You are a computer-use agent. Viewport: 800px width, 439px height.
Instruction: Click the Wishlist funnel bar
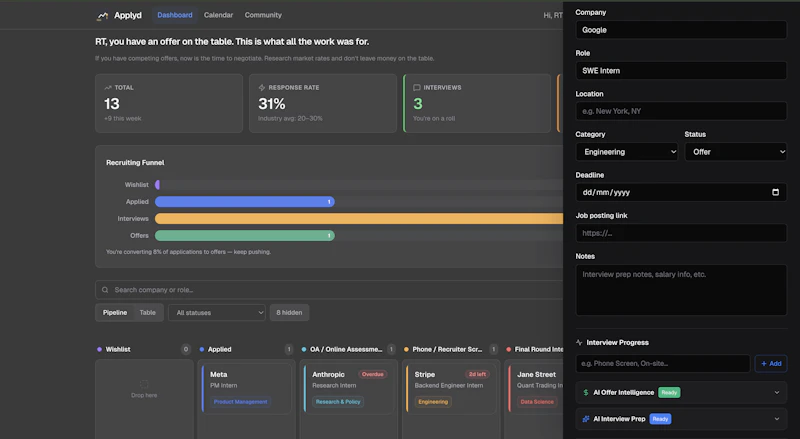coord(158,185)
